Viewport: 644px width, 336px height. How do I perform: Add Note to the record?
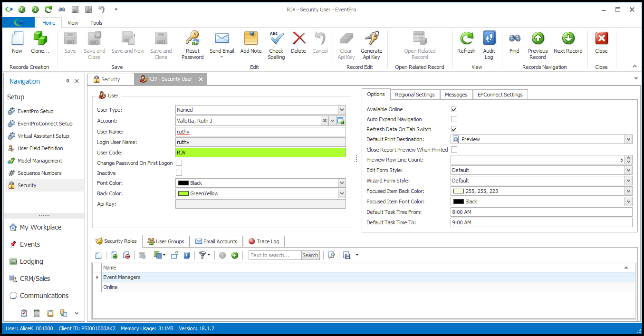click(x=251, y=43)
